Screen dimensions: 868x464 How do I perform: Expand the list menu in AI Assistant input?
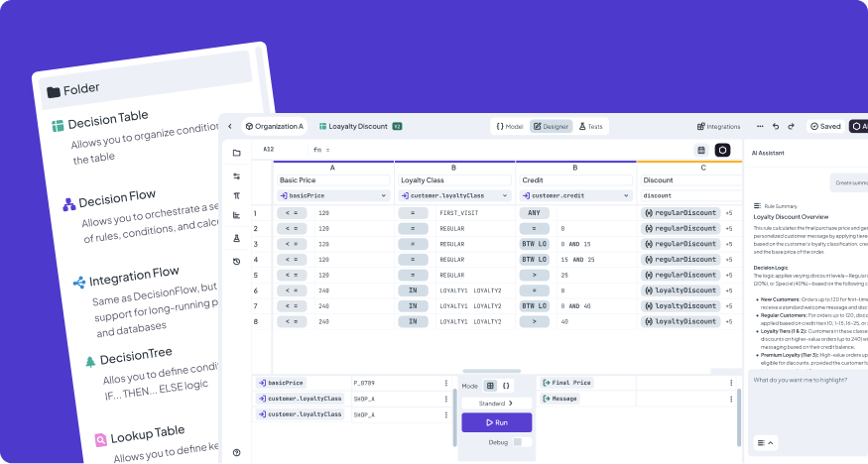point(766,443)
